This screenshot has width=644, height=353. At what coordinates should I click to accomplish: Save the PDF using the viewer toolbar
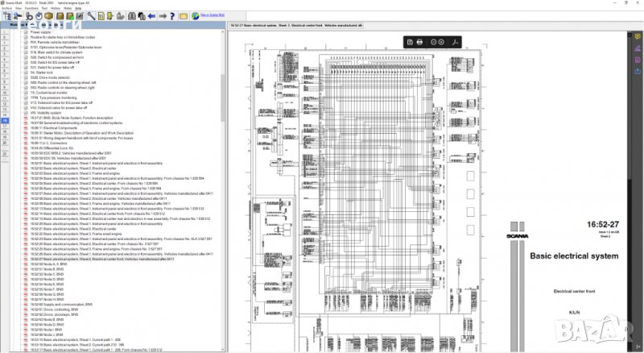410,41
